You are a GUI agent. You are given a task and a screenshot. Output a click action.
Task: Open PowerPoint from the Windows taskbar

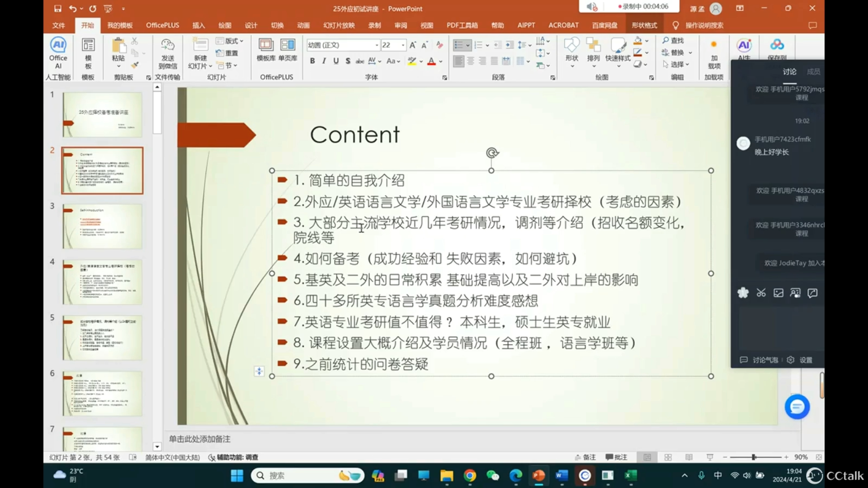point(538,475)
